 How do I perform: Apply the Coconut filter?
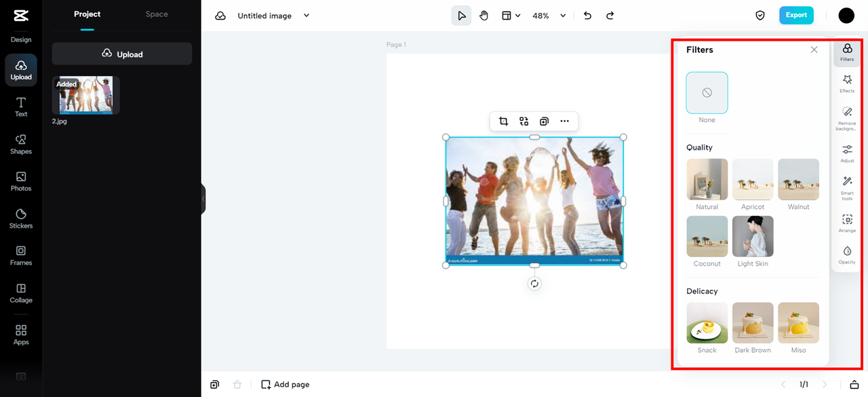pos(707,236)
